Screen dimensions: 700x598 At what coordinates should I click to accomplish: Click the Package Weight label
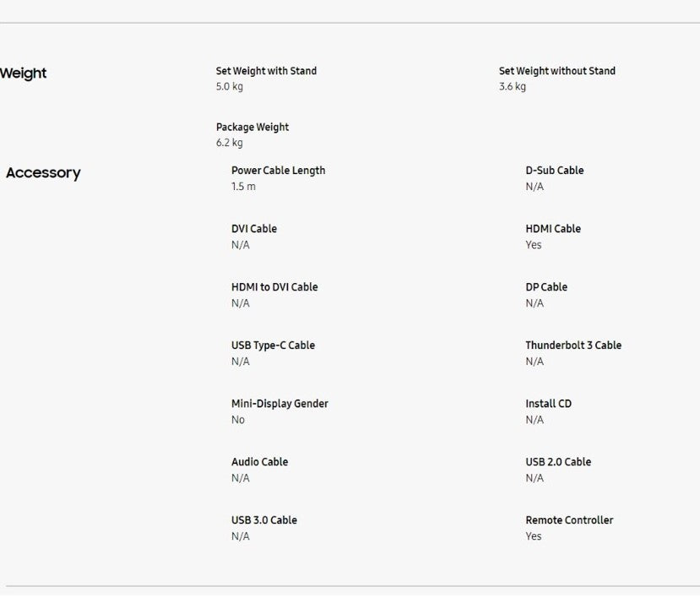click(252, 128)
